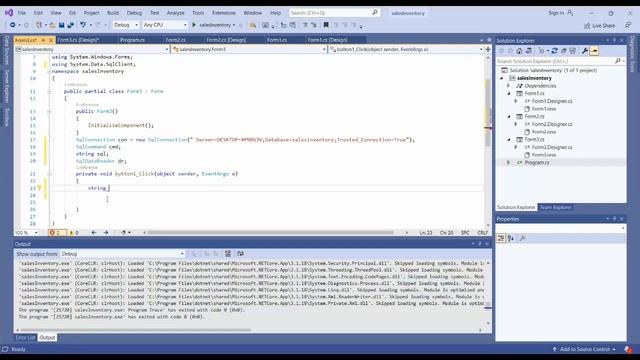Click the Show All Files icon in Solution Explorer
Viewport: 640px width, 360px height.
[x=573, y=51]
